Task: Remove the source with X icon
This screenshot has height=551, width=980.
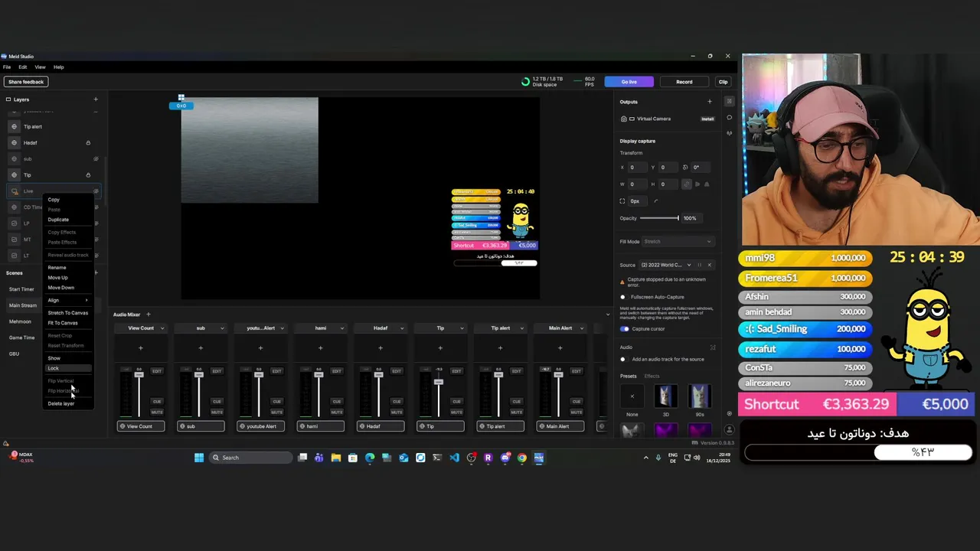Action: coord(709,265)
